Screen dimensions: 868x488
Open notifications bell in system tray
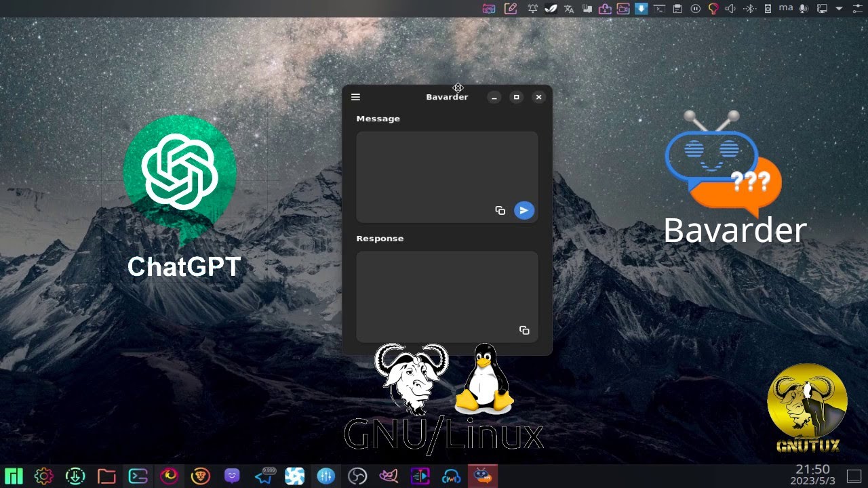[532, 8]
